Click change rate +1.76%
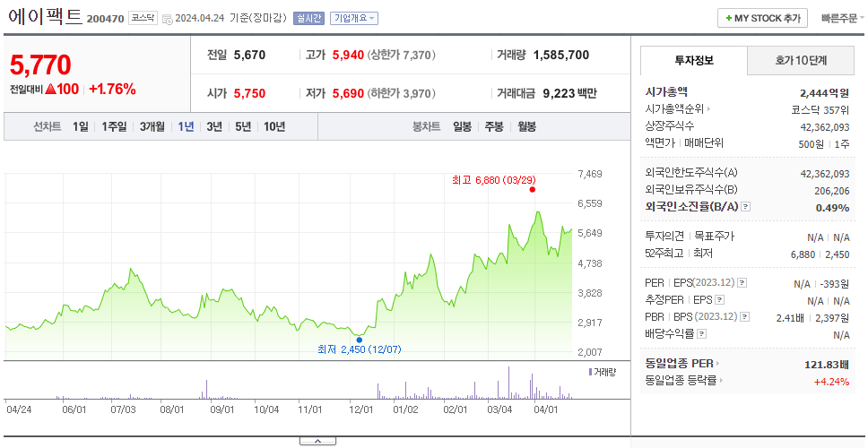Viewport: 868px width, 448px height. 112,89
